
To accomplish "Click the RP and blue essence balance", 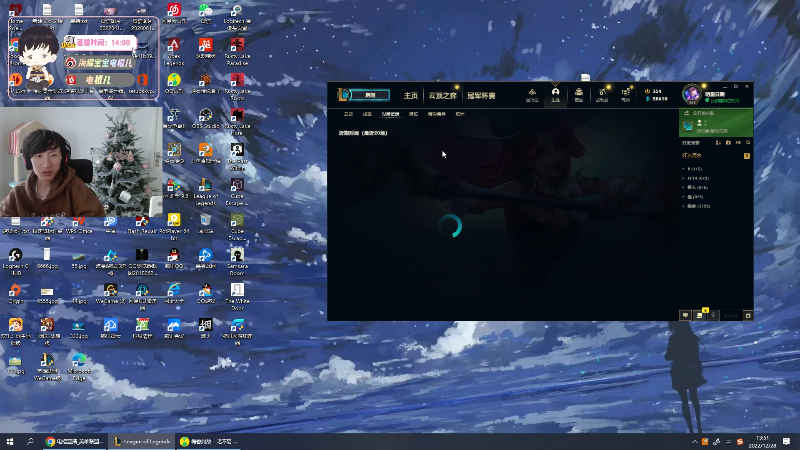I will tap(656, 95).
